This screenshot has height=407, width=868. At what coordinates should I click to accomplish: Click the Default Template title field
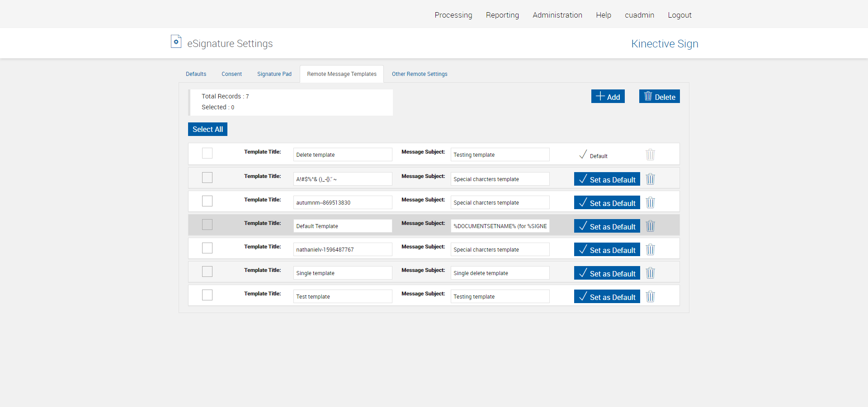[342, 226]
